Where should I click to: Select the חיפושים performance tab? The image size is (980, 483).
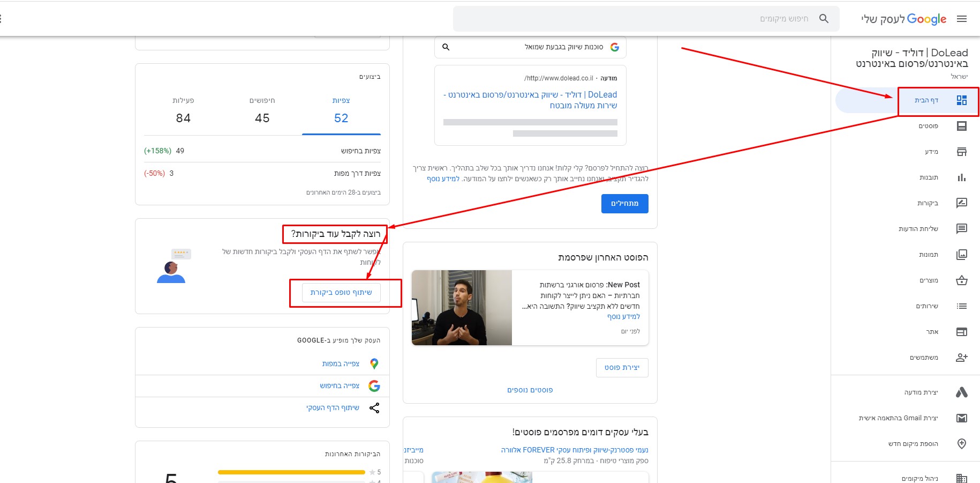262,112
